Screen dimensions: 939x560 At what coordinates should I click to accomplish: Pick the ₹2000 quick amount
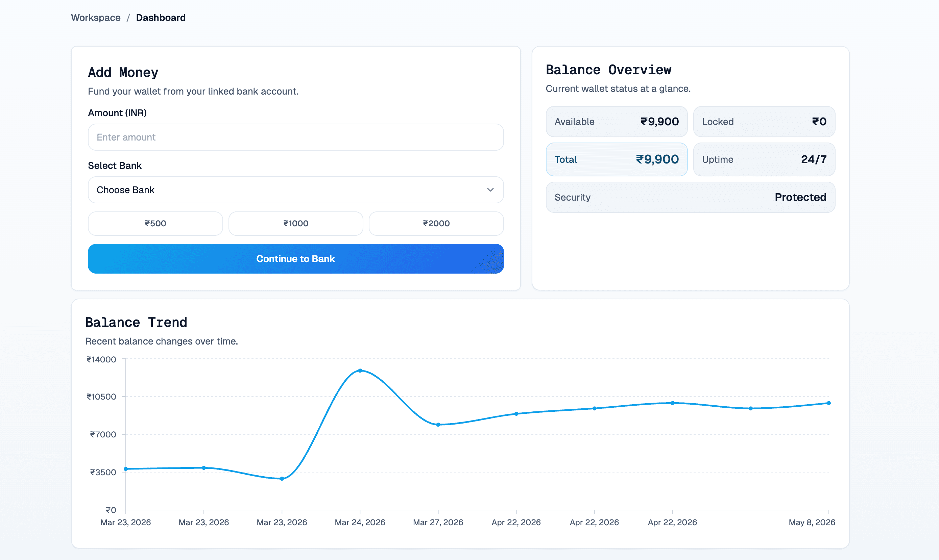click(x=436, y=223)
